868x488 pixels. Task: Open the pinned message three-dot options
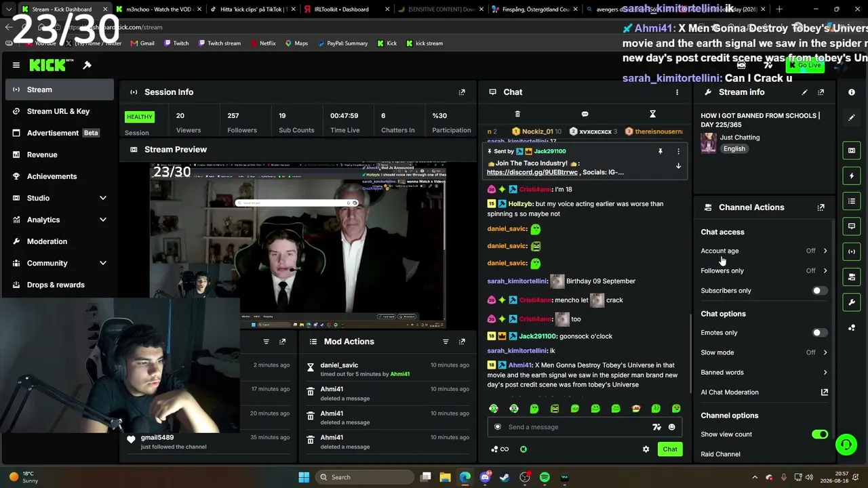click(x=678, y=151)
